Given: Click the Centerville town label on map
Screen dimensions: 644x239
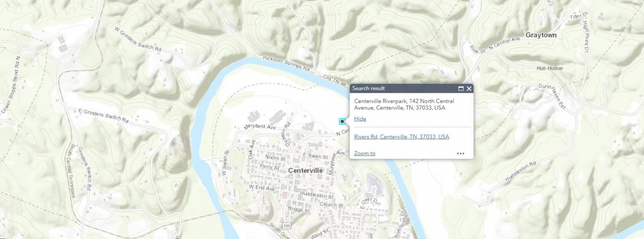Looking at the screenshot, I should point(305,171).
